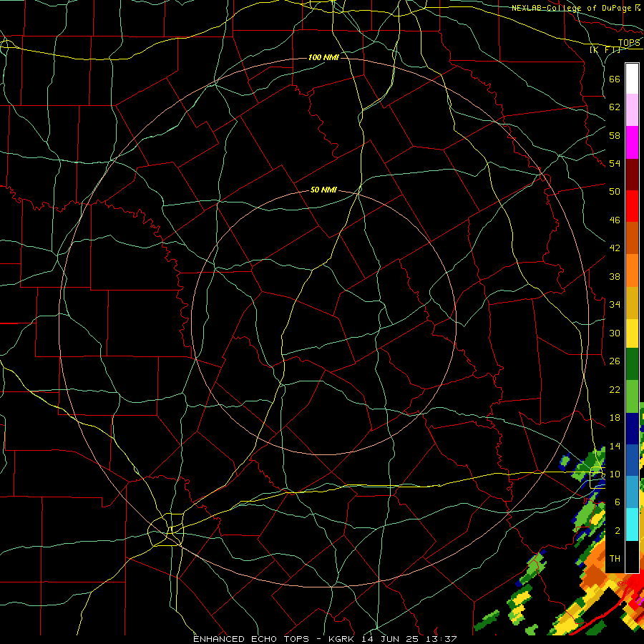Image resolution: width=644 pixels, height=644 pixels.
Task: Click the "58" scale value
Action: 615,135
